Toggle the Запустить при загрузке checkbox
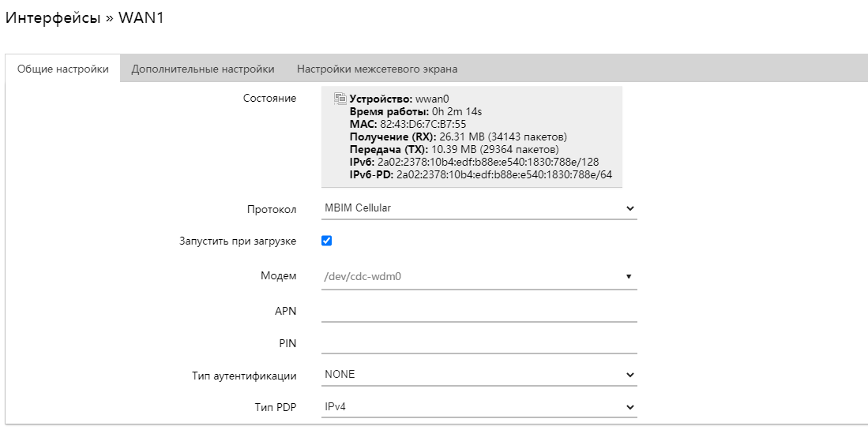868x445 pixels. (327, 241)
